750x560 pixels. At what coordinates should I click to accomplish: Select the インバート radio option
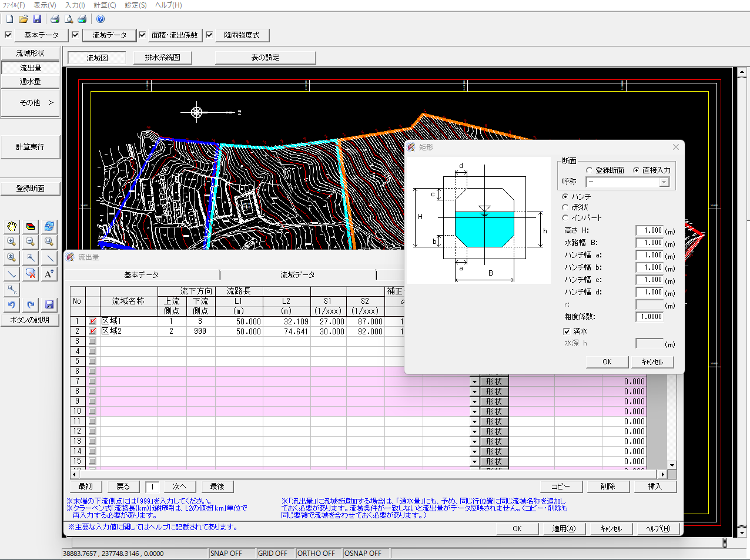pos(565,218)
